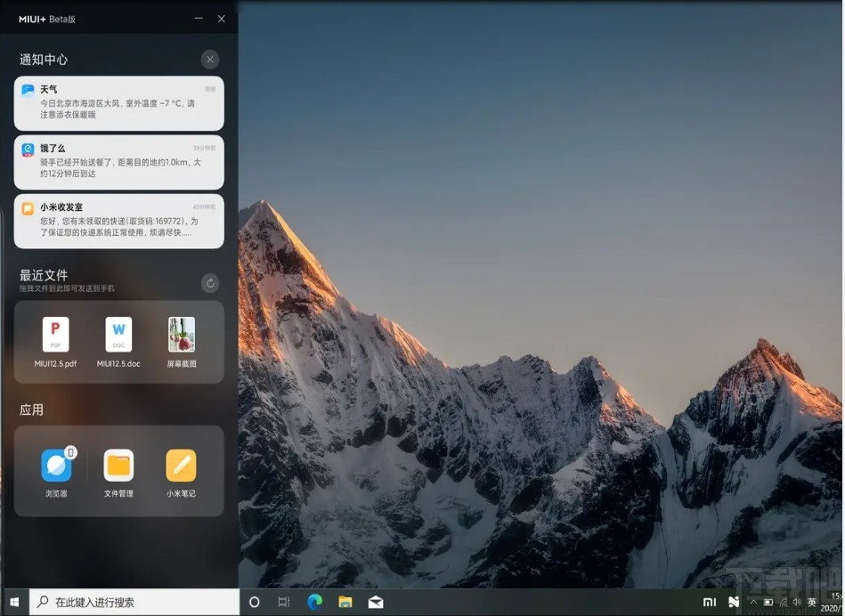Image resolution: width=845 pixels, height=616 pixels.
Task: Click the 饿了么 notification app icon
Action: [28, 148]
